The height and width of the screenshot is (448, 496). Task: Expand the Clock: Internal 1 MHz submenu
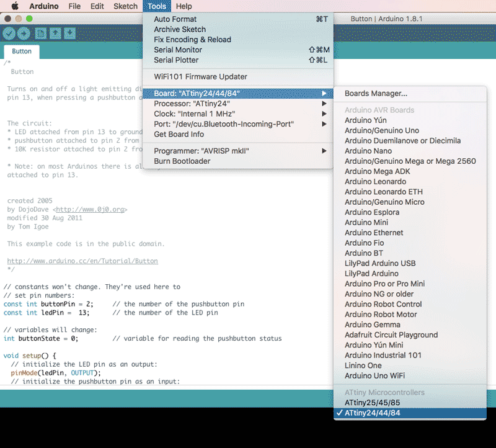click(x=238, y=114)
